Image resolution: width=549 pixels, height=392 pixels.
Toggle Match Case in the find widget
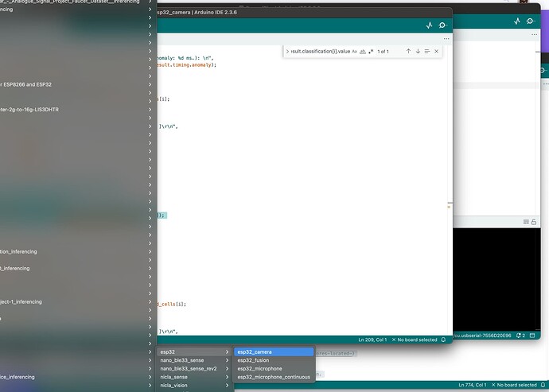click(x=354, y=52)
